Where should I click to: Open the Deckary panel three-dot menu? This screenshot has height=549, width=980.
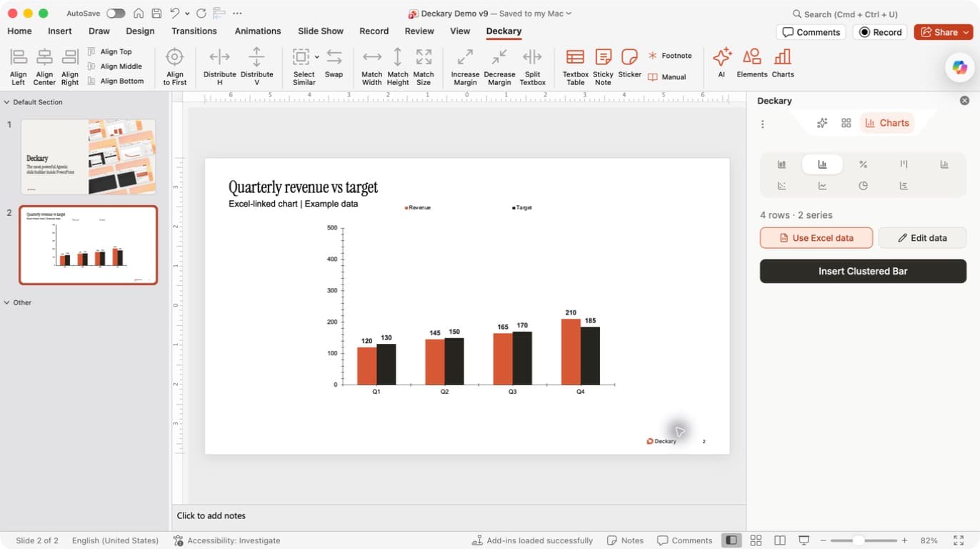pyautogui.click(x=762, y=124)
